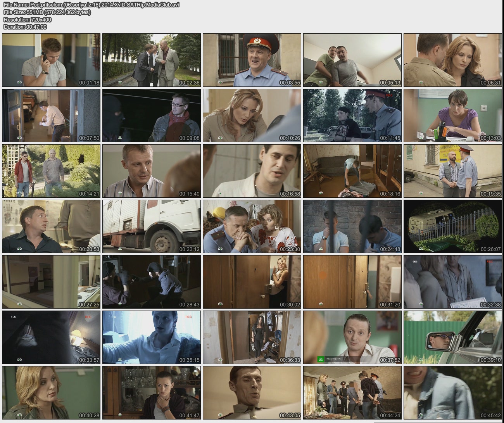This screenshot has height=423, width=504.
Task: Select the police officer thumbnail at 00:03:55
Action: click(x=252, y=60)
